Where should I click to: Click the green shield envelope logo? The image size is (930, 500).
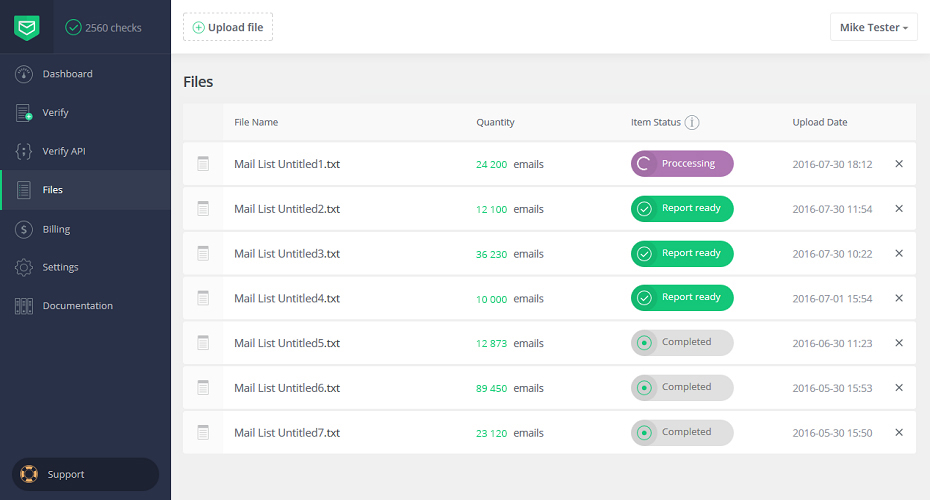click(27, 28)
